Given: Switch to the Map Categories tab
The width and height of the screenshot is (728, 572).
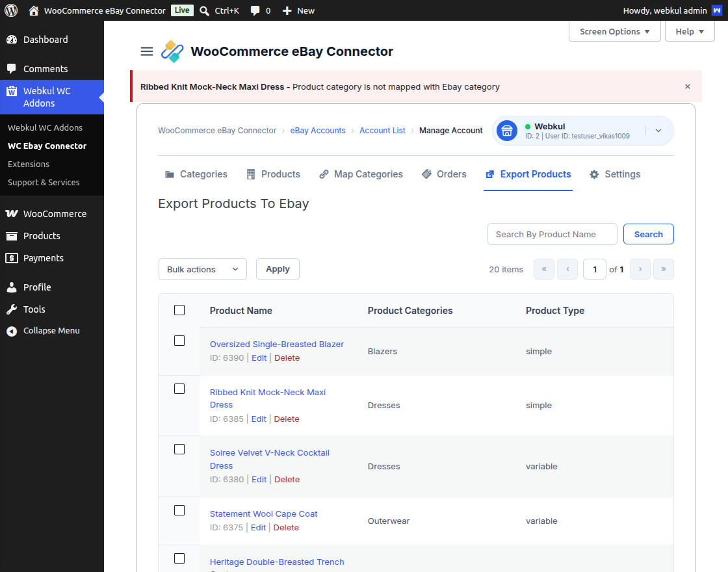Looking at the screenshot, I should point(361,174).
